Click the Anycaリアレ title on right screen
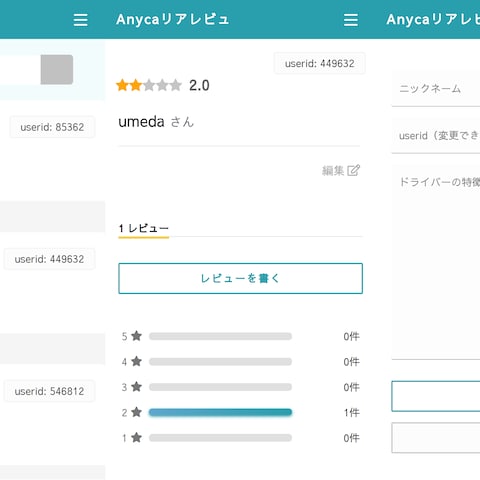This screenshot has width=480, height=480. click(x=433, y=19)
